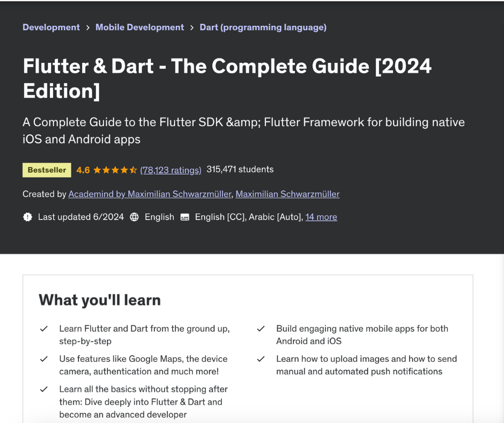
Task: Open the Development breadcrumb link
Action: pyautogui.click(x=51, y=27)
